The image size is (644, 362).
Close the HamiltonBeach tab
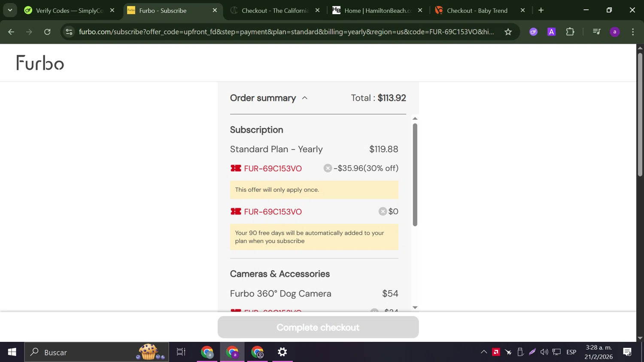pyautogui.click(x=420, y=10)
